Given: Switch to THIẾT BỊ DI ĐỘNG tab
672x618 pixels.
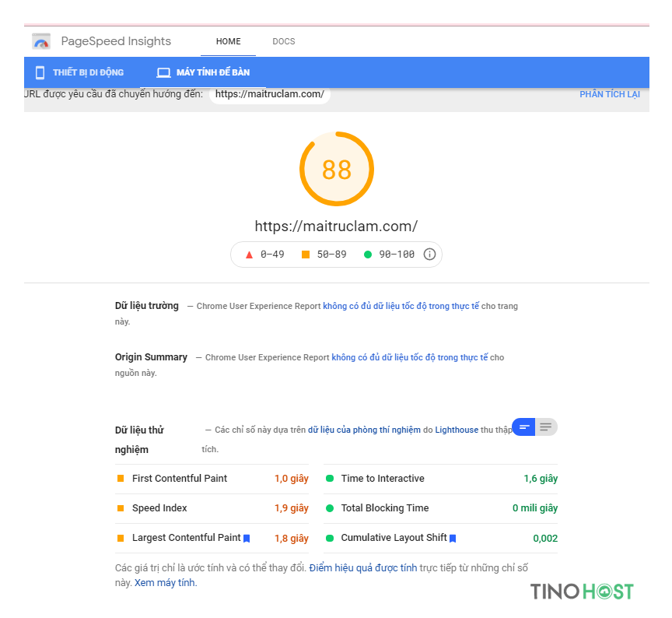Looking at the screenshot, I should [81, 72].
